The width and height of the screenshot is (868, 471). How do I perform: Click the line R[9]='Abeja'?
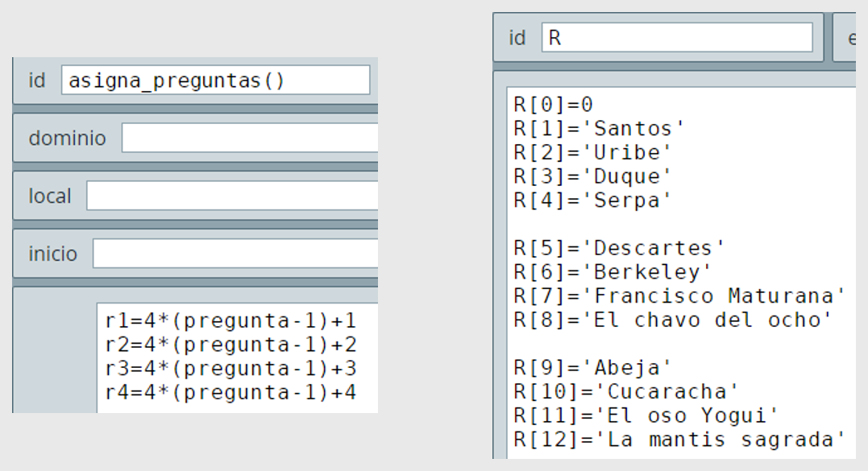click(592, 368)
